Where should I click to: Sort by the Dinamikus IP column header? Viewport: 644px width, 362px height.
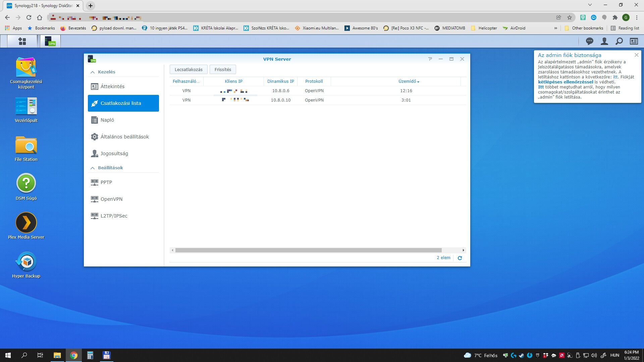[280, 81]
